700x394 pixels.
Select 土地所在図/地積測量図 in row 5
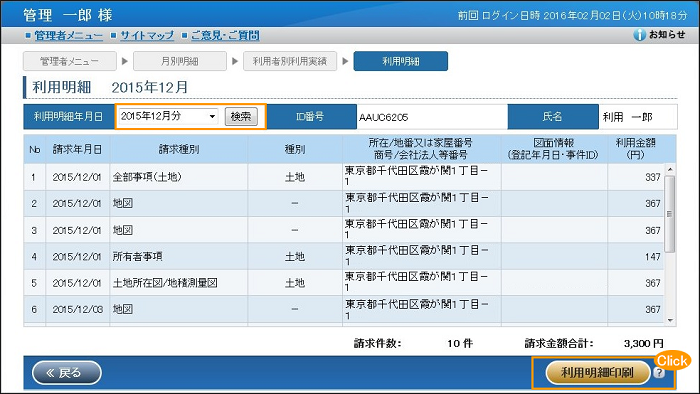click(165, 283)
